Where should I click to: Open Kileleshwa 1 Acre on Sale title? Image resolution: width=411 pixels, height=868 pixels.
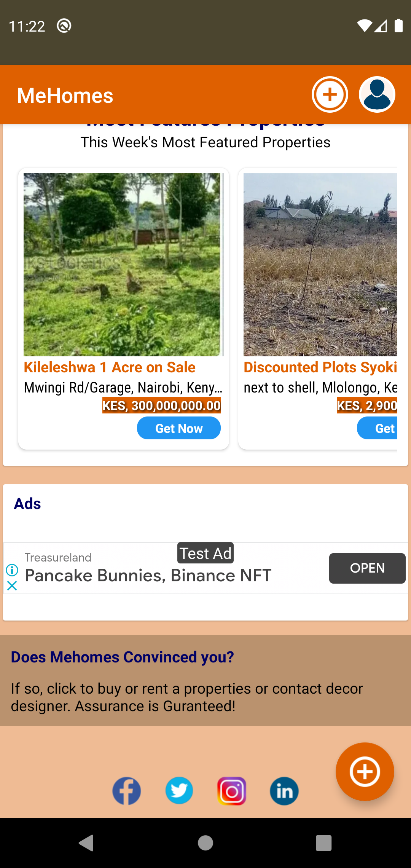coord(110,367)
